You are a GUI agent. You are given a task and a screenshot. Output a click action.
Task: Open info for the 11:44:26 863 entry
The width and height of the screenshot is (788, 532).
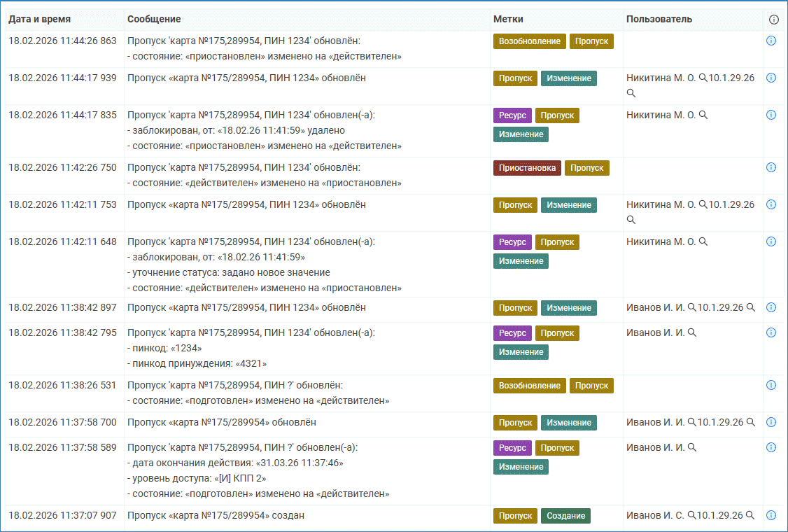771,41
